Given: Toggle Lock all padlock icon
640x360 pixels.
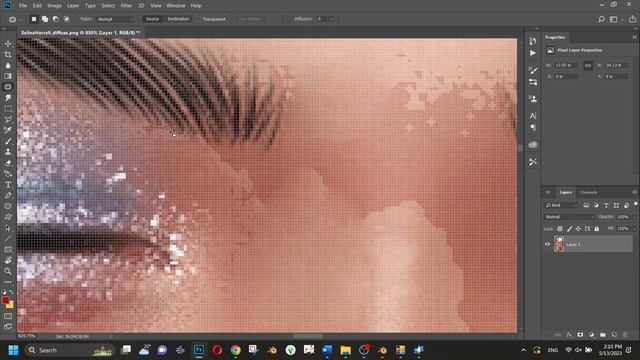Looking at the screenshot, I should (597, 229).
